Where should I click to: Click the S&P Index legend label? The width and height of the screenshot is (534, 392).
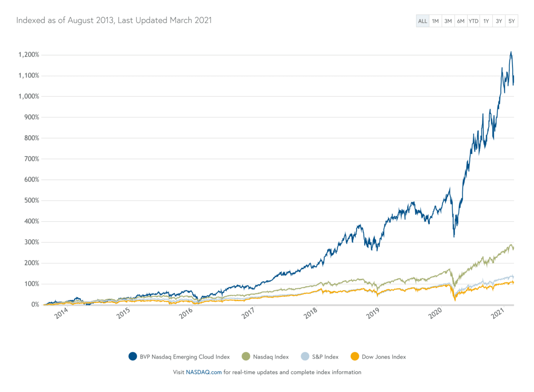325,357
